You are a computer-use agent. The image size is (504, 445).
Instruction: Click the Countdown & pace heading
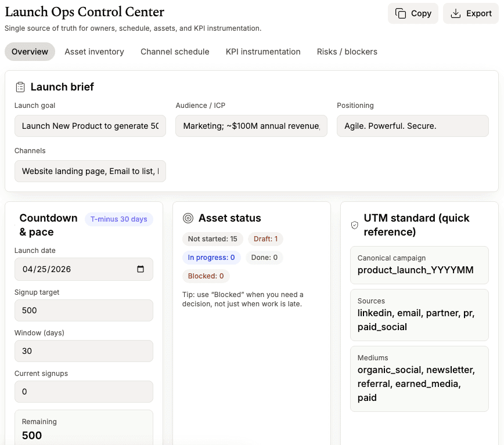click(x=48, y=225)
